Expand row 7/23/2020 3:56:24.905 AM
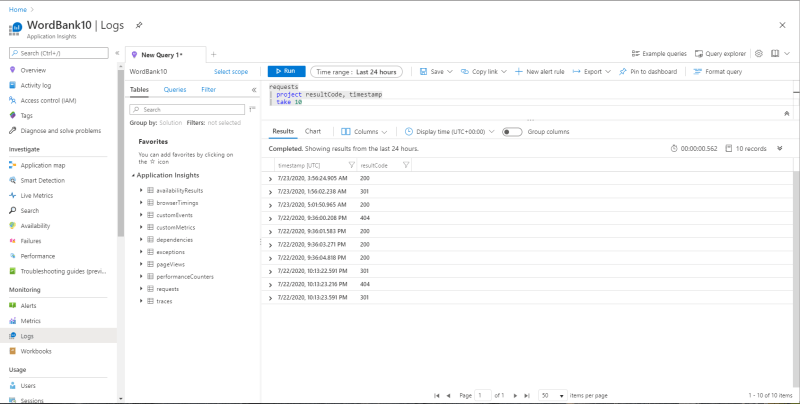 [x=270, y=179]
